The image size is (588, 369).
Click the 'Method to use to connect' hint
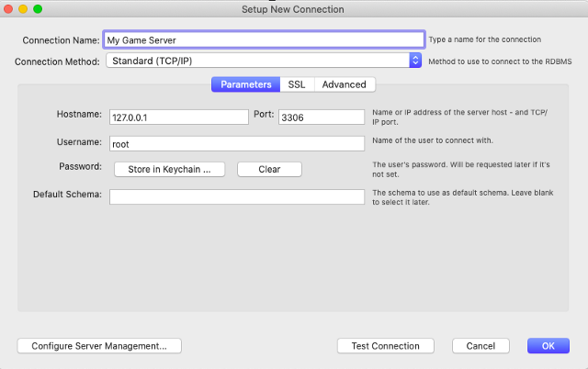click(500, 61)
